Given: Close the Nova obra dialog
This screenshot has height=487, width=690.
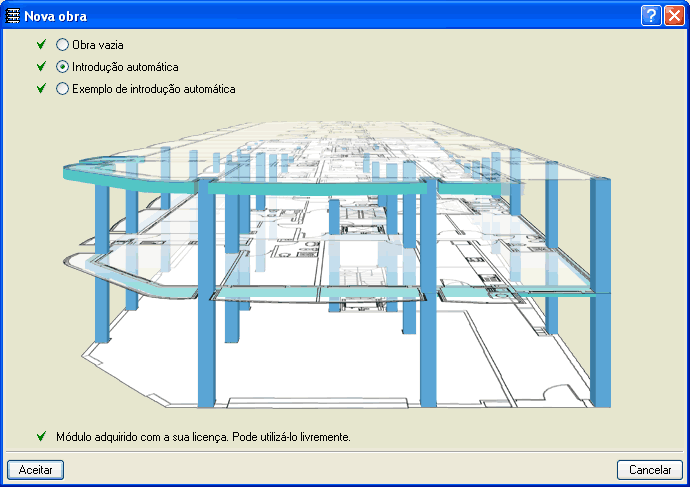Looking at the screenshot, I should click(x=674, y=16).
